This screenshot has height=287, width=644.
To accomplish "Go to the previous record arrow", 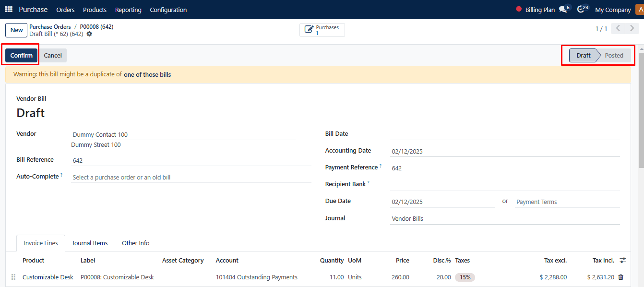I will 618,28.
